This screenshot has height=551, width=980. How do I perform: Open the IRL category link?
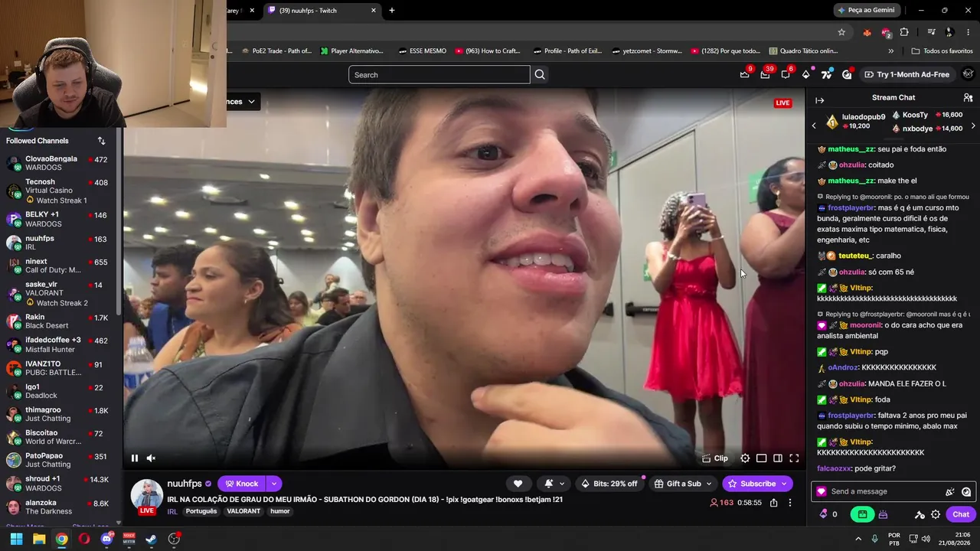[172, 511]
